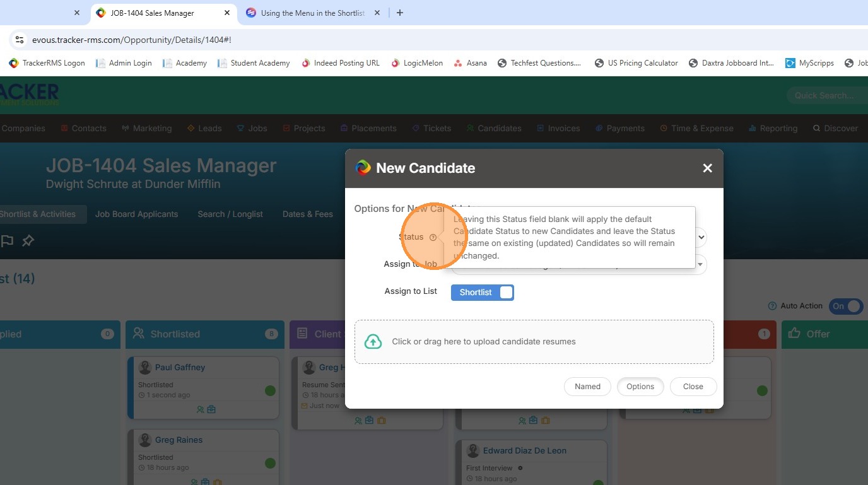Open a new browser tab with plus icon

coord(399,13)
